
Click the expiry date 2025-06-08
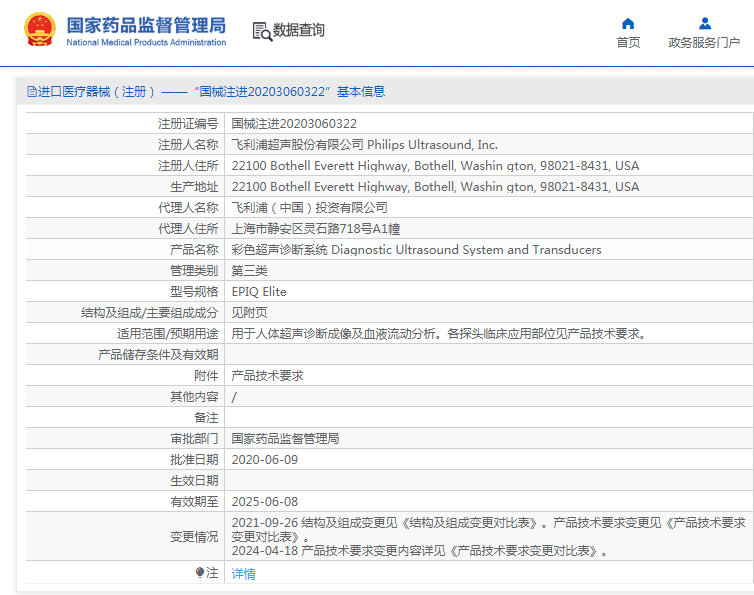tap(264, 502)
